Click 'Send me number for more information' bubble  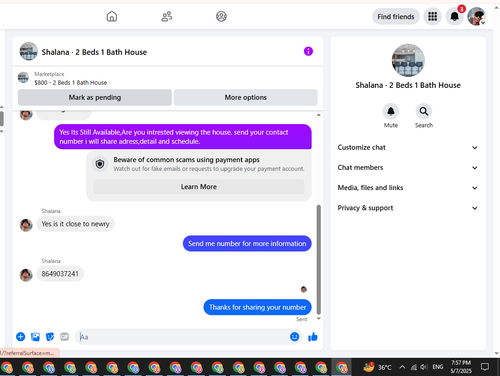(x=247, y=244)
